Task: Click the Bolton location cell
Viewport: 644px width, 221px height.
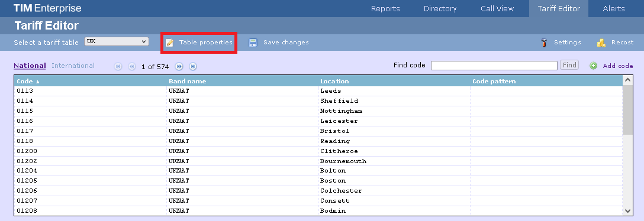Action: (x=394, y=171)
